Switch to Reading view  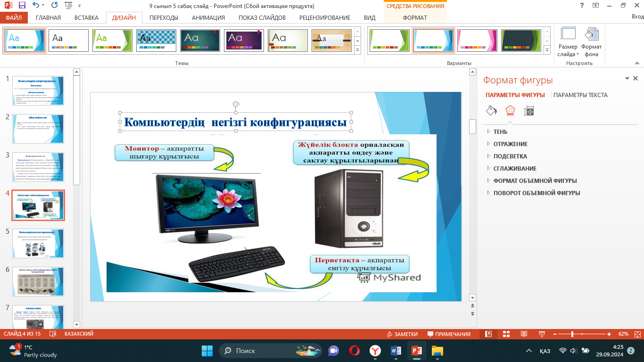click(x=523, y=334)
